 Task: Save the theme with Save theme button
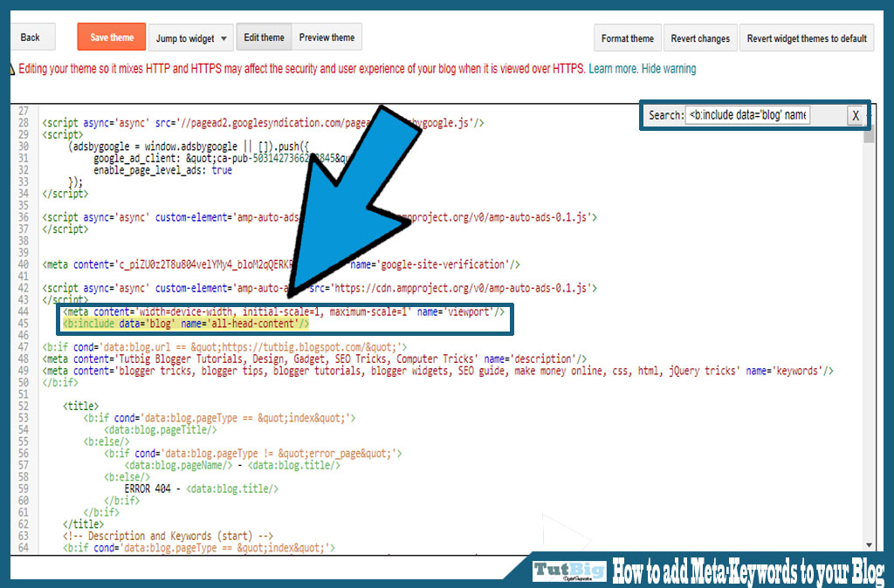pos(112,37)
